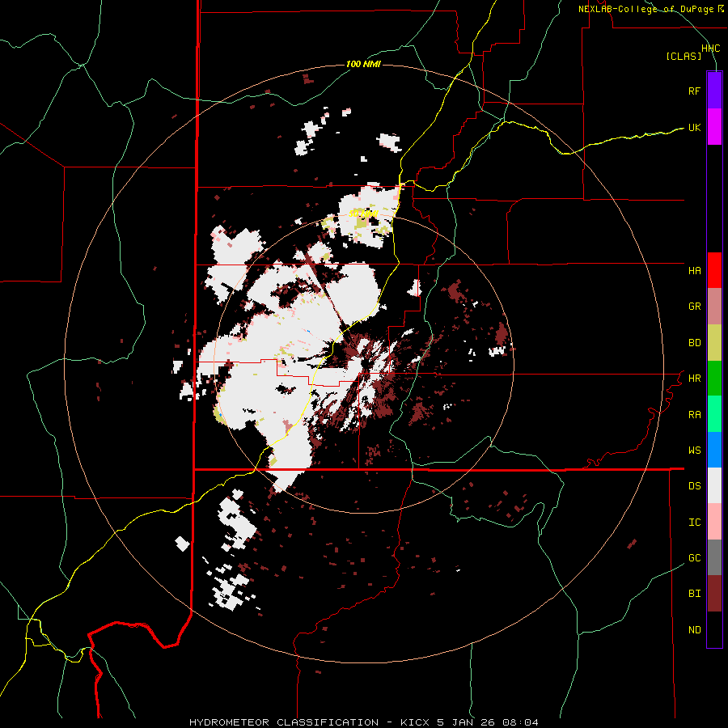Click the DS white legend swatch
728x728 pixels.
(714, 485)
